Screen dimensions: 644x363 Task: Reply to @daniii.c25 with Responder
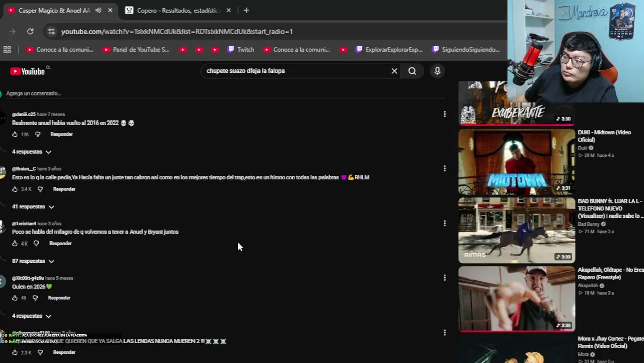61,134
